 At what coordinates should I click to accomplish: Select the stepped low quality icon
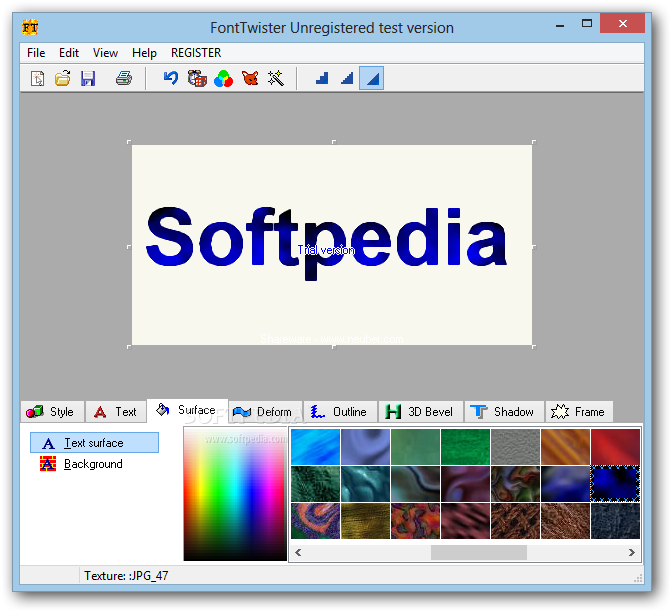[x=322, y=78]
